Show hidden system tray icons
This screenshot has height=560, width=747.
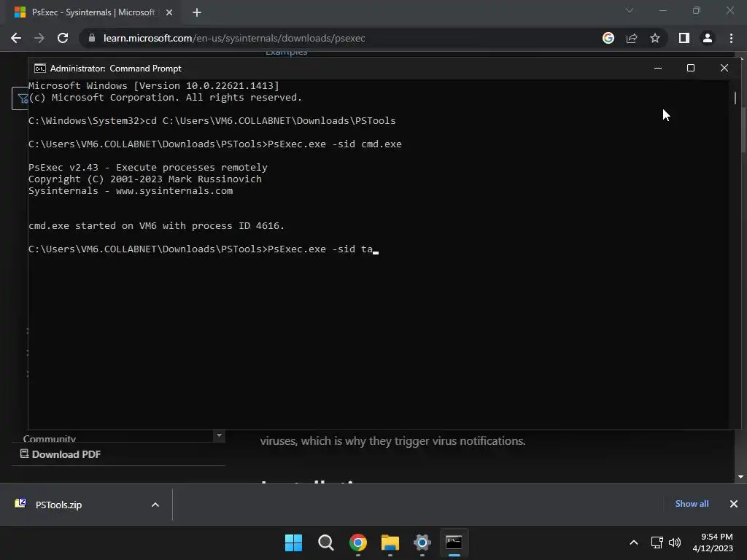[x=634, y=542]
